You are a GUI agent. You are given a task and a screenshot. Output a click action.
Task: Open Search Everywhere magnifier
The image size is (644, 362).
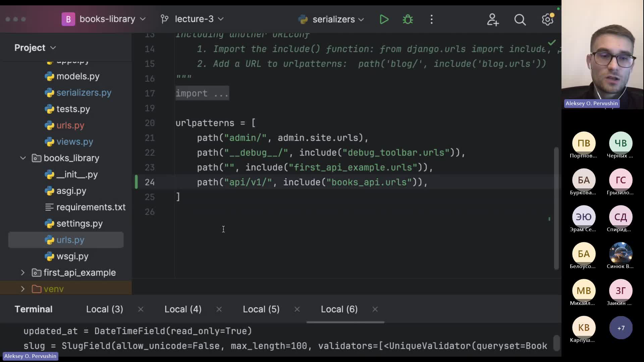520,20
